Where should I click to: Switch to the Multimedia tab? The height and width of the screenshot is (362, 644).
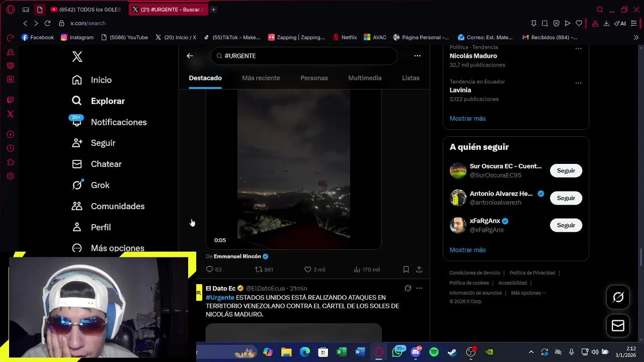pos(365,78)
